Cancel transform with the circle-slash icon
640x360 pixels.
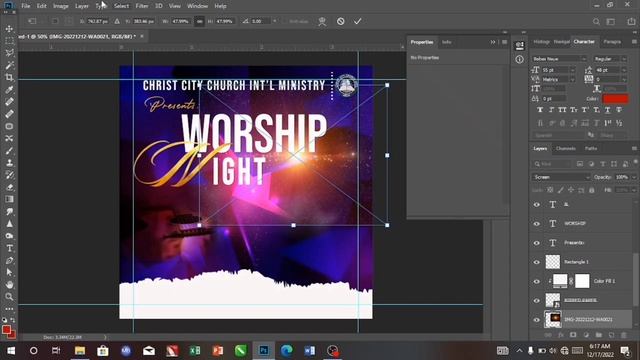click(x=340, y=21)
